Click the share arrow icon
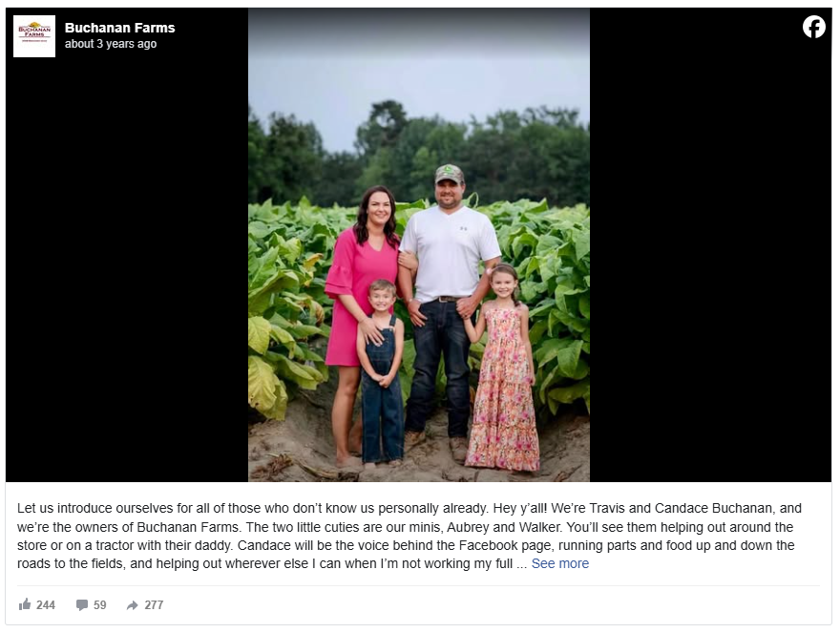This screenshot has height=633, width=840. [x=132, y=605]
